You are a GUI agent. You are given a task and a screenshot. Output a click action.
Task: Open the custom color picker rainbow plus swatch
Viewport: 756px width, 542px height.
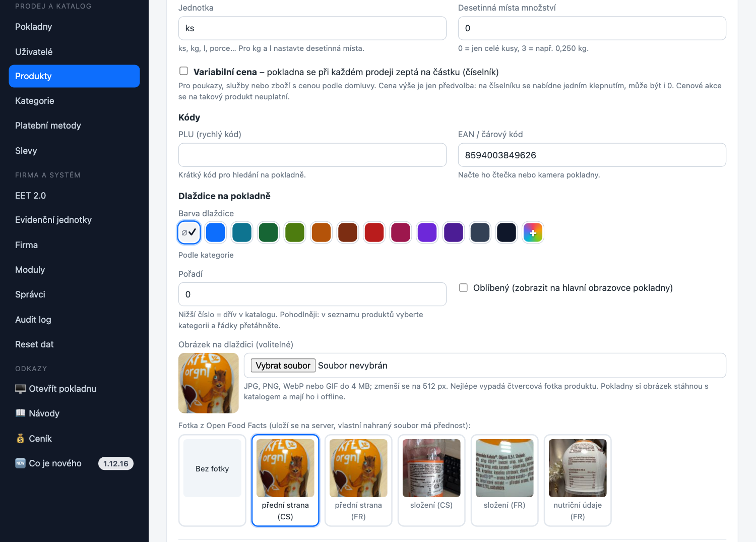coord(533,232)
